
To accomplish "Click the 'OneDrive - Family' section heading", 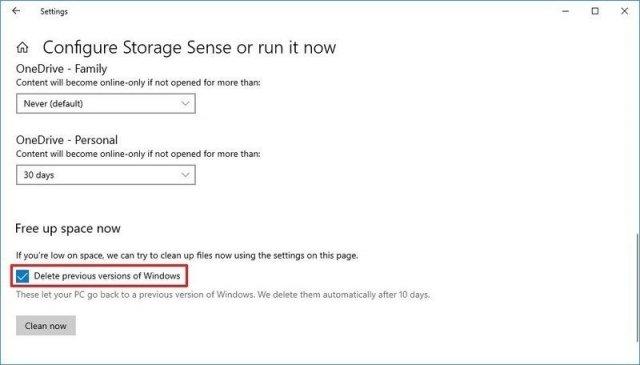I will (62, 69).
